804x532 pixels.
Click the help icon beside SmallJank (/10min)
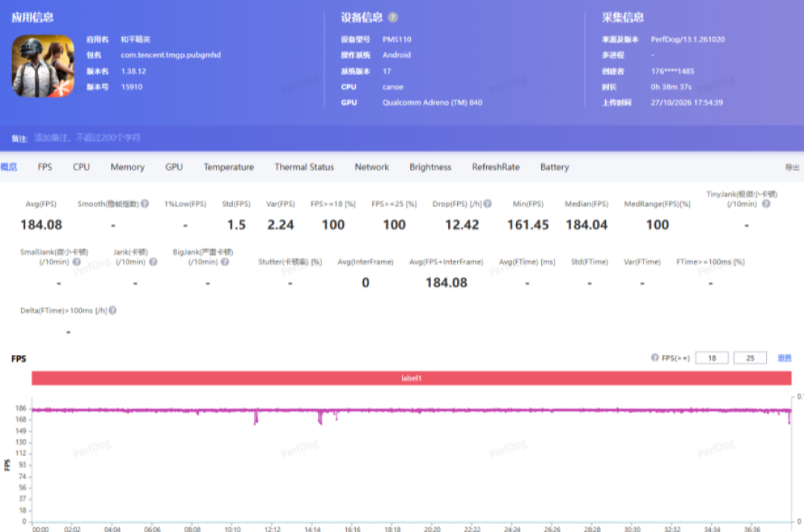[x=77, y=262]
